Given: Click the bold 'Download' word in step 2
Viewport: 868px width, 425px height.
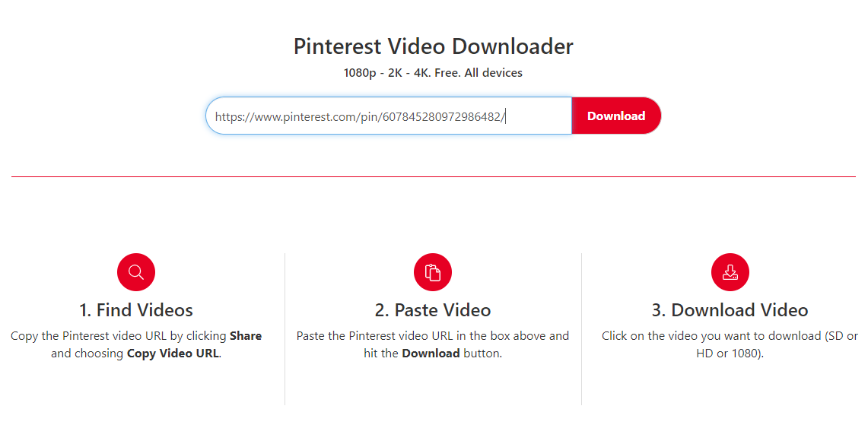Looking at the screenshot, I should (x=431, y=354).
